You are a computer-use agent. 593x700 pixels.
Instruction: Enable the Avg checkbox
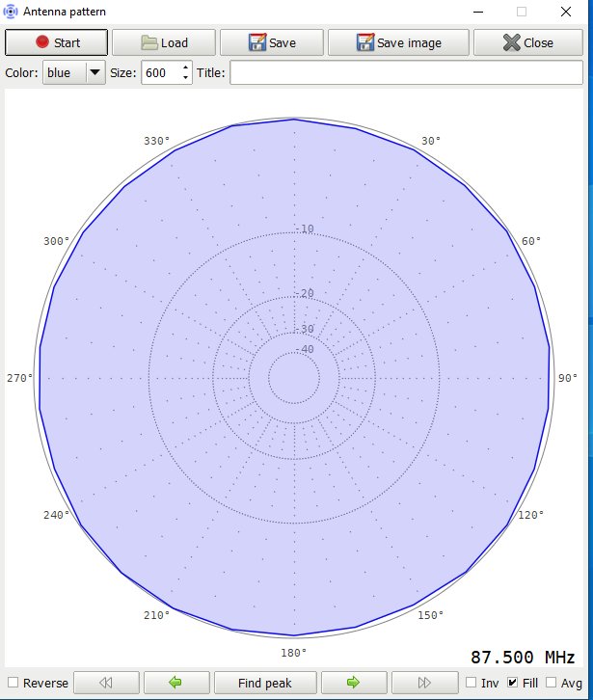(x=552, y=683)
